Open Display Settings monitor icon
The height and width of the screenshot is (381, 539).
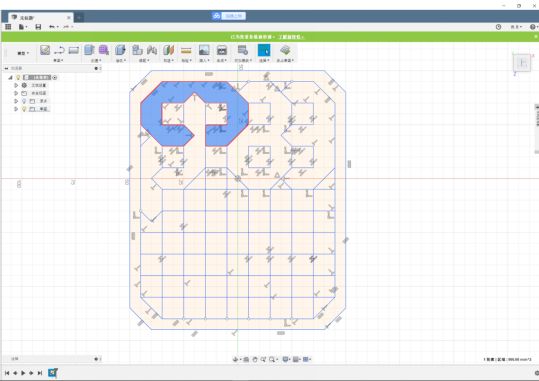[285, 359]
